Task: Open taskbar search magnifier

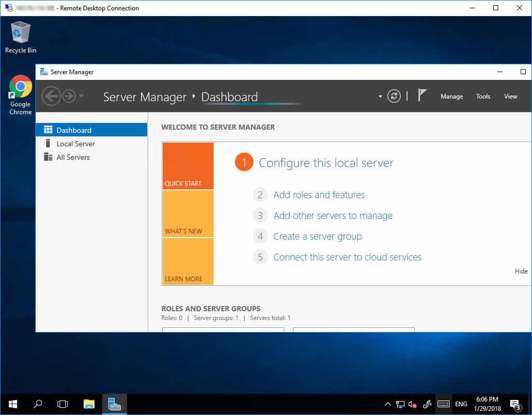Action: tap(38, 404)
